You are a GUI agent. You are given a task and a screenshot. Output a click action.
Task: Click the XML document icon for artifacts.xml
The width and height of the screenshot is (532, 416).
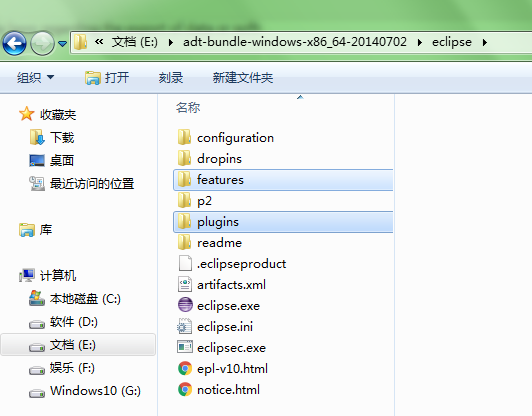click(x=185, y=284)
